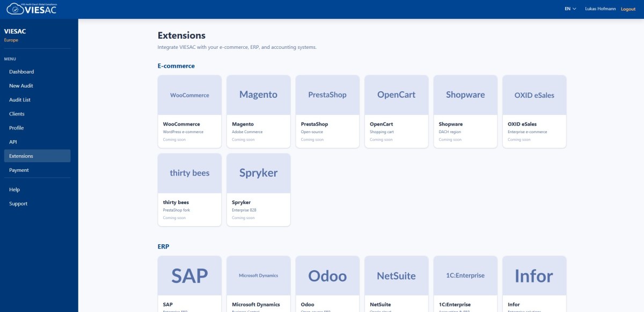This screenshot has width=644, height=312.
Task: Click the Logout link
Action: pos(627,9)
